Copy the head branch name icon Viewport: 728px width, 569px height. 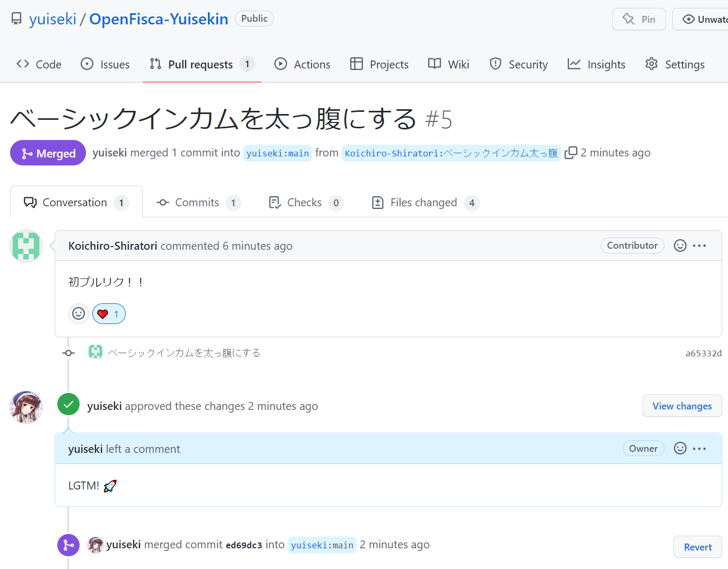click(571, 153)
